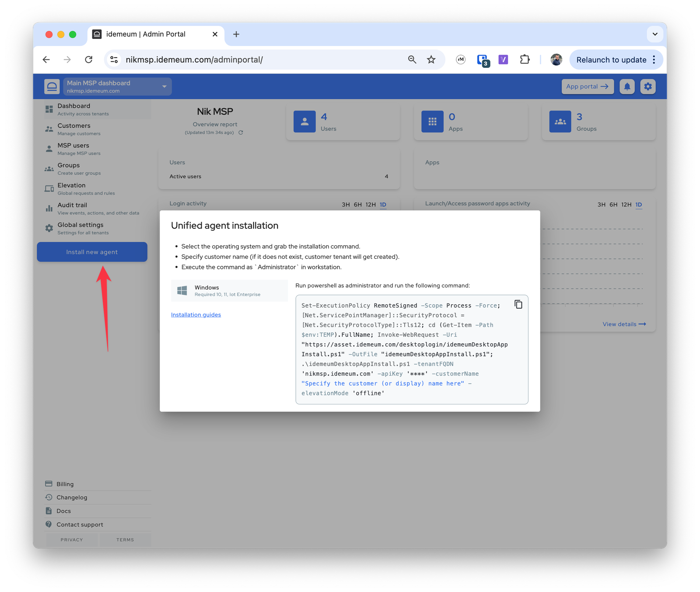Click the Contact support help icon
700x592 pixels.
pyautogui.click(x=49, y=524)
